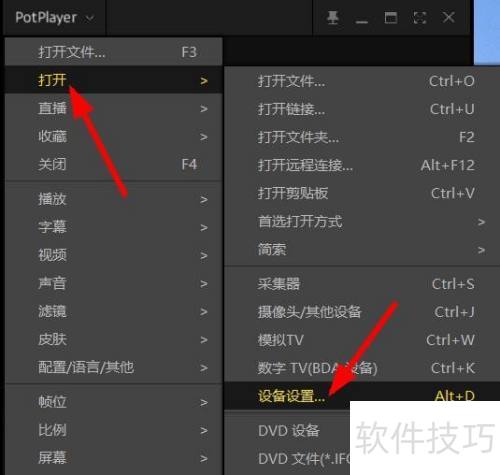Maximize the PotPlayer window
Image resolution: width=500 pixels, height=475 pixels.
click(x=391, y=17)
